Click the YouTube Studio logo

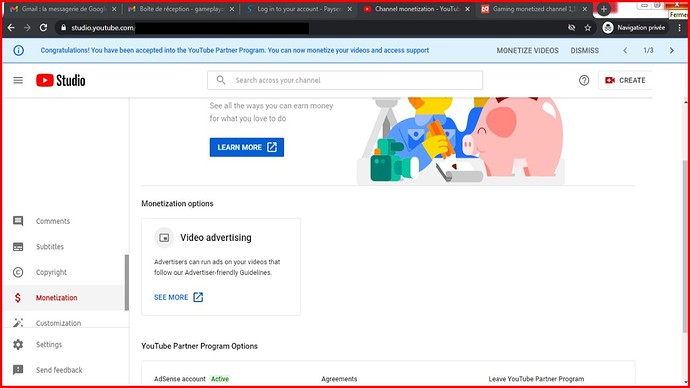(61, 80)
